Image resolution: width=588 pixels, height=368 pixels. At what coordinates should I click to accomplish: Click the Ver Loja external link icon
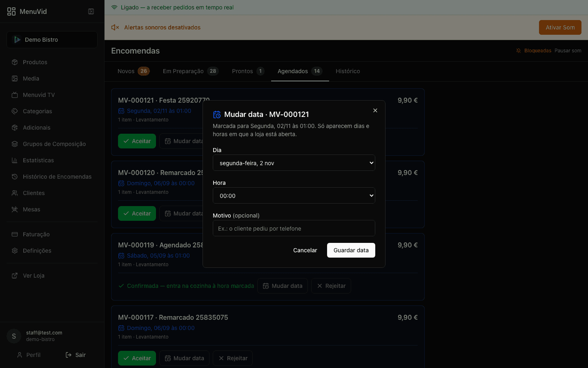[x=15, y=276]
